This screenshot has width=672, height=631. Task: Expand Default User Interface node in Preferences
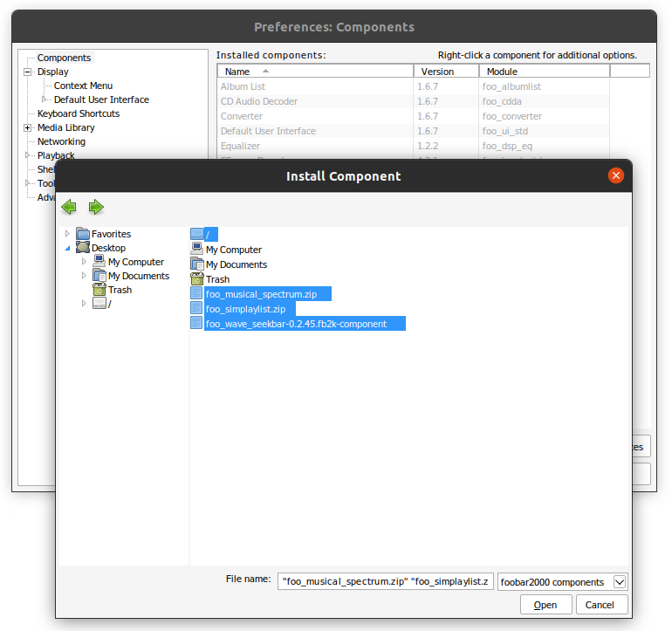[44, 99]
